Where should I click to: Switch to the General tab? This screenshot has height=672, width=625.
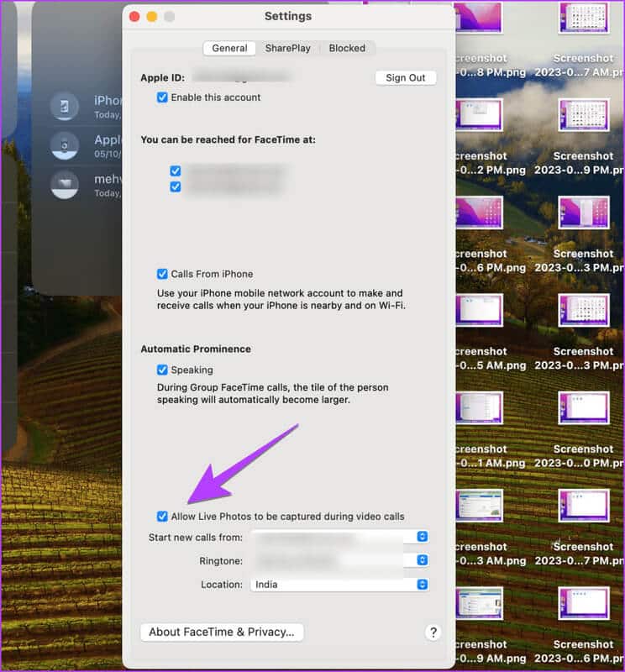(229, 48)
